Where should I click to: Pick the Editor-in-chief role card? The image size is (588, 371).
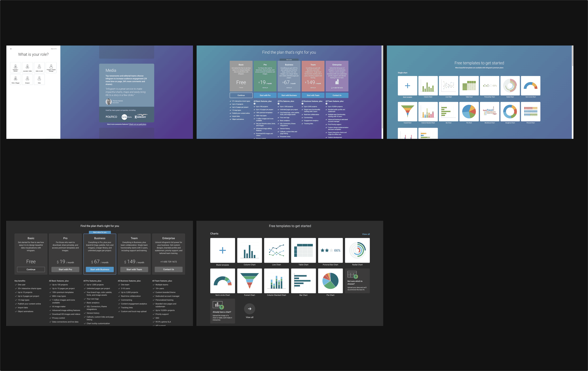pos(39,68)
